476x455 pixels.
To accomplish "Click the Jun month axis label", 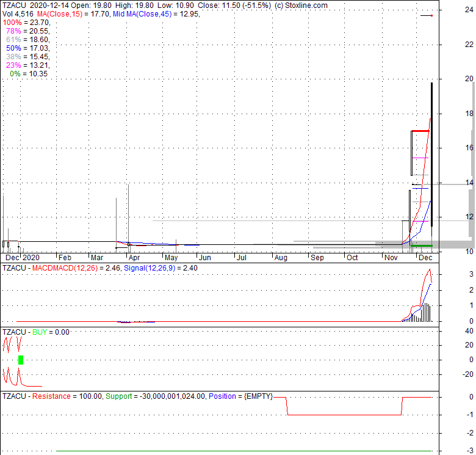I will click(205, 258).
